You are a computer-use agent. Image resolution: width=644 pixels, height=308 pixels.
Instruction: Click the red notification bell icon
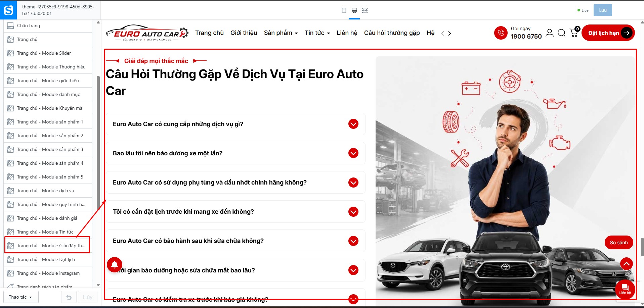(x=115, y=264)
